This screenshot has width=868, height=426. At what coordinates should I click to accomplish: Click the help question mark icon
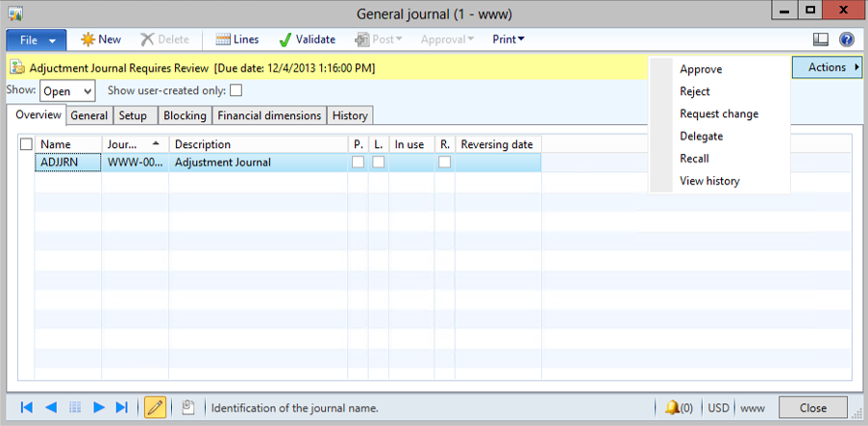coord(847,39)
